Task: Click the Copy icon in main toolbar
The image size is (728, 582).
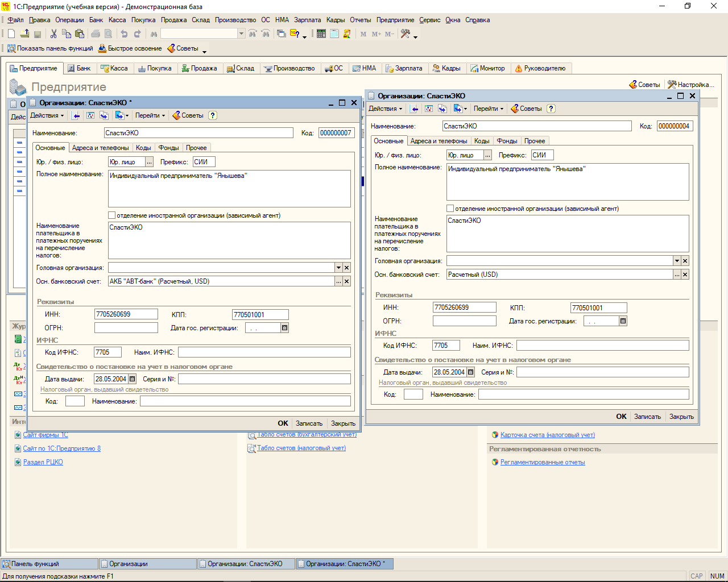Action: (x=67, y=34)
